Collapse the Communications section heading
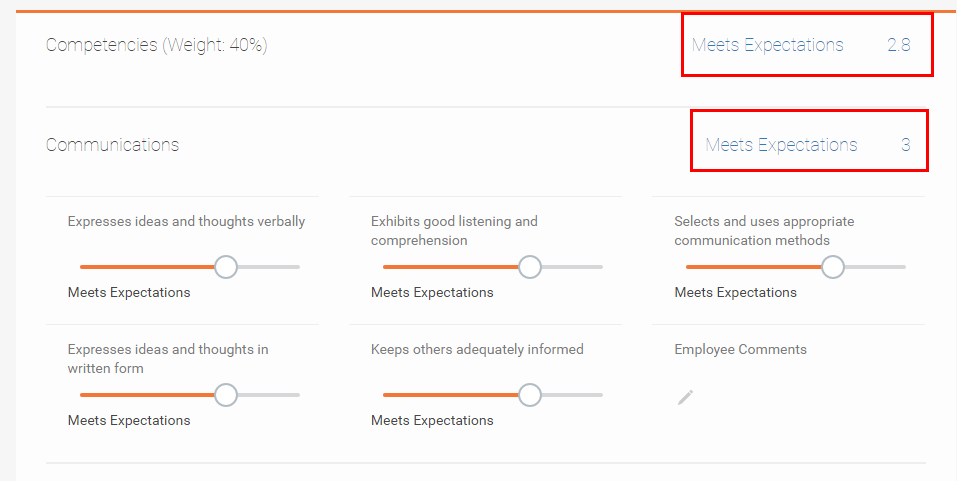The height and width of the screenshot is (481, 957). [113, 145]
